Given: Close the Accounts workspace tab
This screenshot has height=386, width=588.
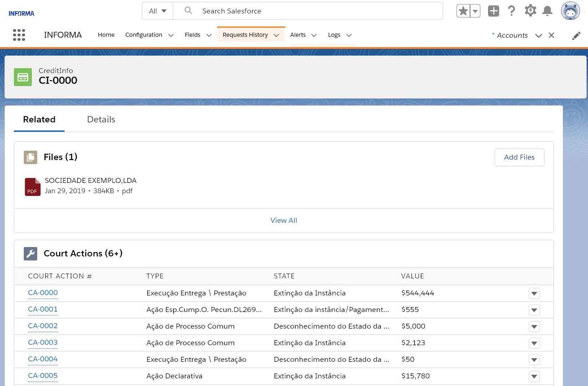Looking at the screenshot, I should click(x=552, y=35).
